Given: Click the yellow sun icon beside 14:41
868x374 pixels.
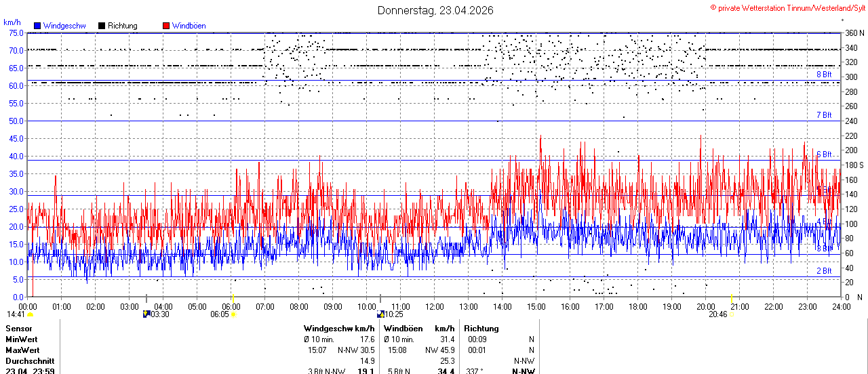Looking at the screenshot, I should point(31,314).
